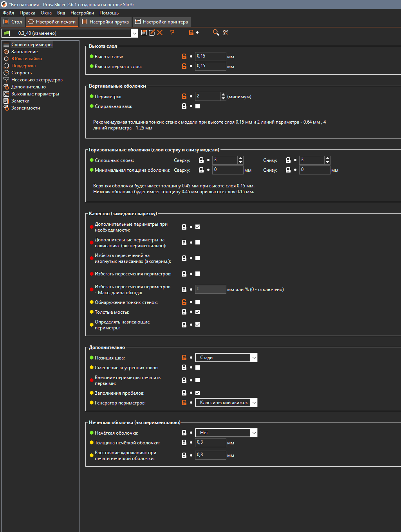
Task: Toggle the Толстые мосты checkbox
Action: coord(197,312)
